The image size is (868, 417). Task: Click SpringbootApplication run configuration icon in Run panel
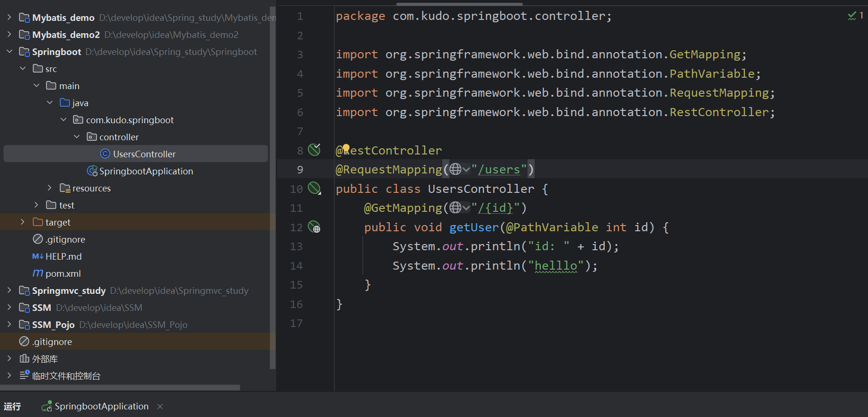(46, 407)
